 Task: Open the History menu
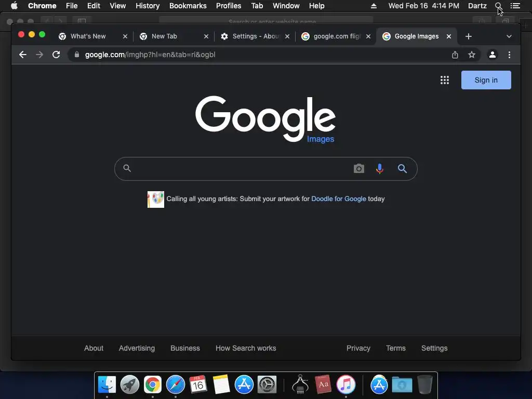[x=148, y=6]
